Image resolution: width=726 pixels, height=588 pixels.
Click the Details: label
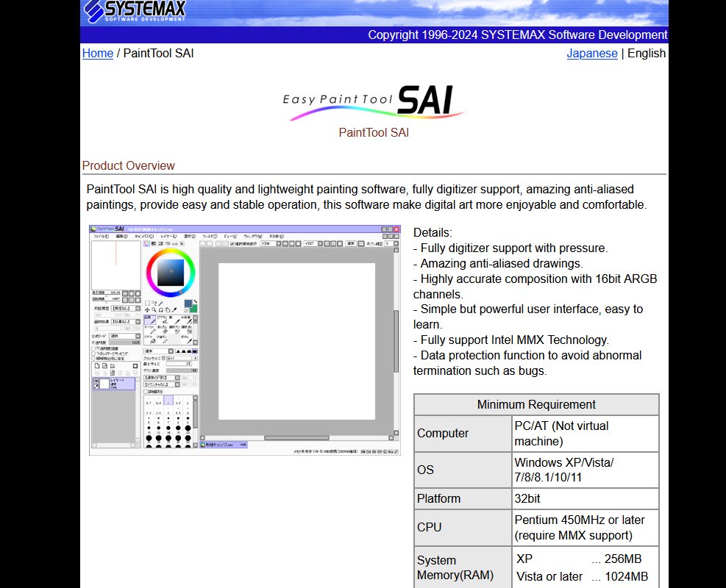tap(433, 233)
